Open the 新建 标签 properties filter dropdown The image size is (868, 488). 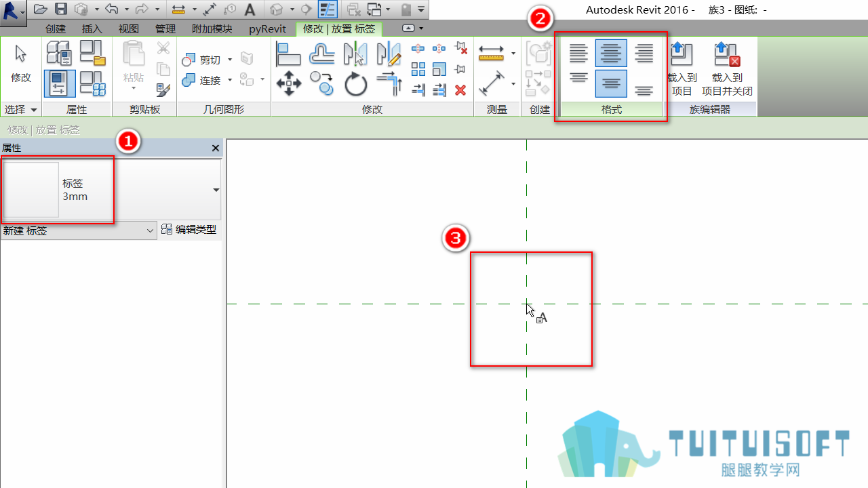point(79,231)
